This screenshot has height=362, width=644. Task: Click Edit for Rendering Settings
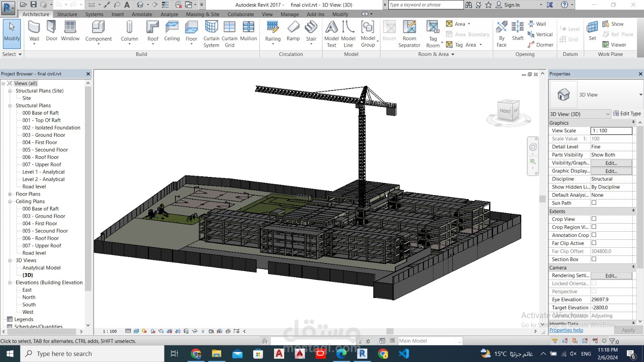[611, 276]
